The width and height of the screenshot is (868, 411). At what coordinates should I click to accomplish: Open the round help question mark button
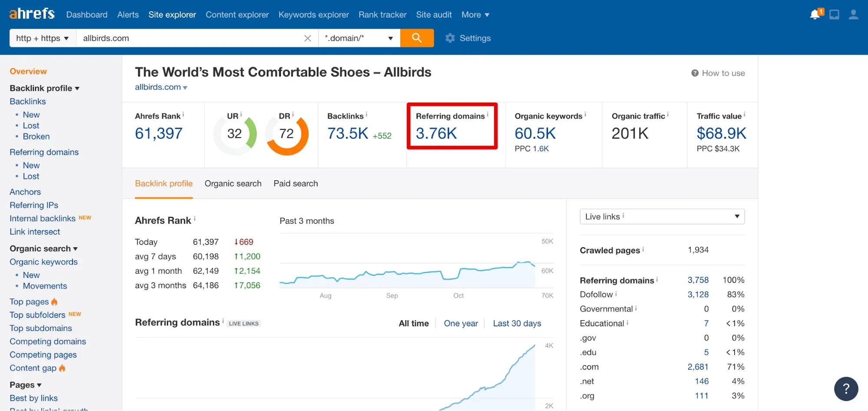(845, 388)
